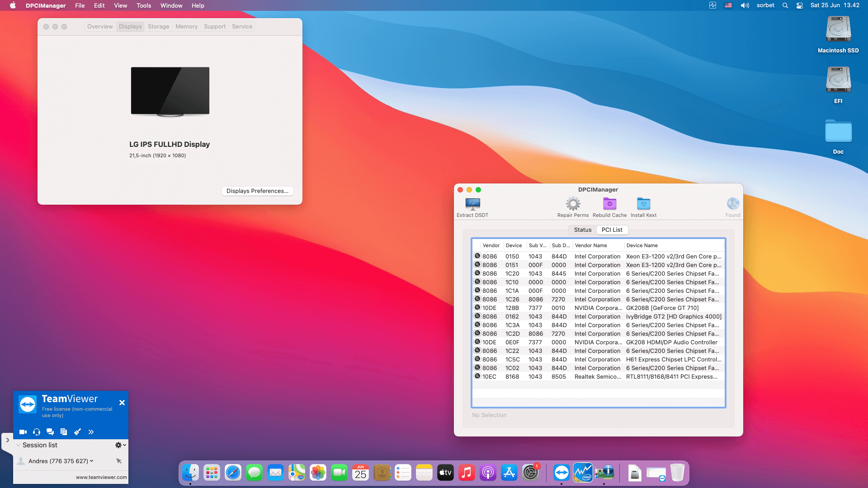Select the IvyBridge GT2 [HD Graphics 4000] row
868x488 pixels.
(598, 317)
